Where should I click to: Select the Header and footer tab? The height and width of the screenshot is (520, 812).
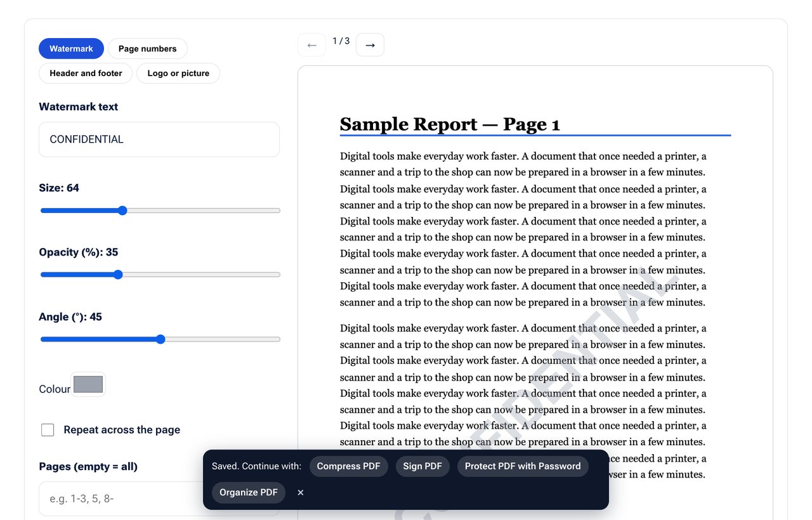(x=86, y=74)
